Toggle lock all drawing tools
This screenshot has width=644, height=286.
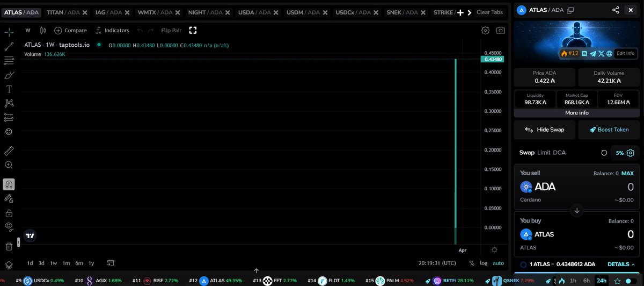(x=9, y=212)
